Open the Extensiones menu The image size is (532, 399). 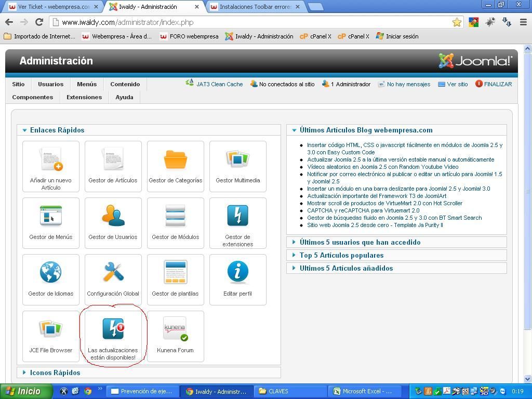[x=84, y=97]
